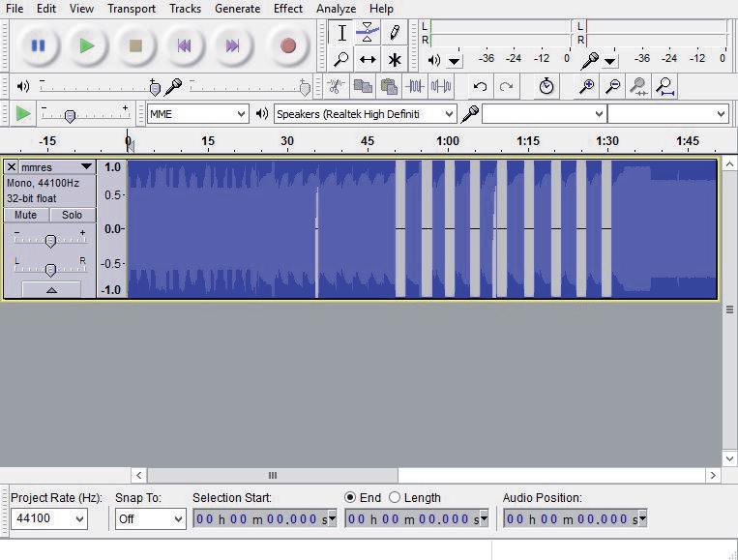The height and width of the screenshot is (560, 738).
Task: Click the Skip to End button
Action: pyautogui.click(x=232, y=45)
